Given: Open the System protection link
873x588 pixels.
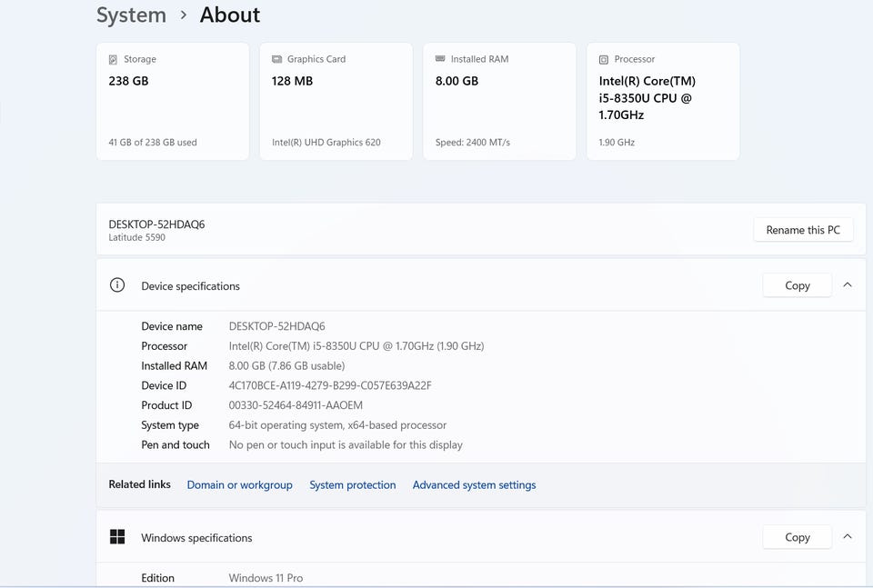Looking at the screenshot, I should 352,485.
